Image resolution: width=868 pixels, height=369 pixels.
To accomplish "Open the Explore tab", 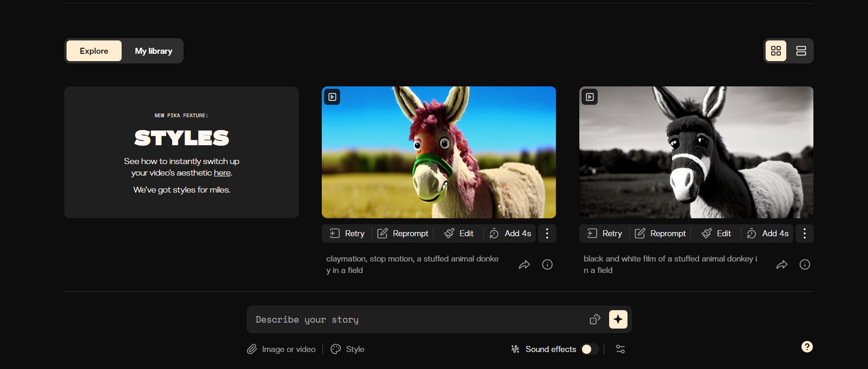I will [x=94, y=51].
